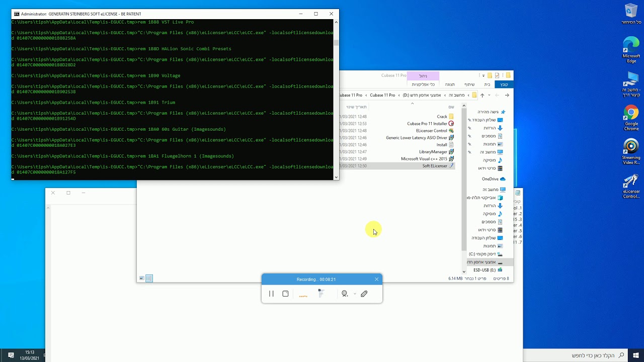Open the כלי אפליקציות ribbon tab
The height and width of the screenshot is (362, 644).
(x=423, y=84)
